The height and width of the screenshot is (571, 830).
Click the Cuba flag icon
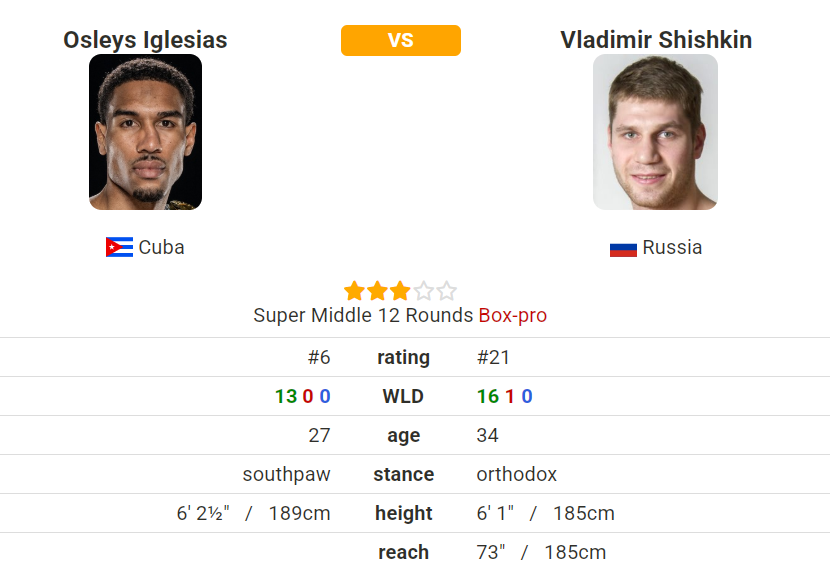119,247
